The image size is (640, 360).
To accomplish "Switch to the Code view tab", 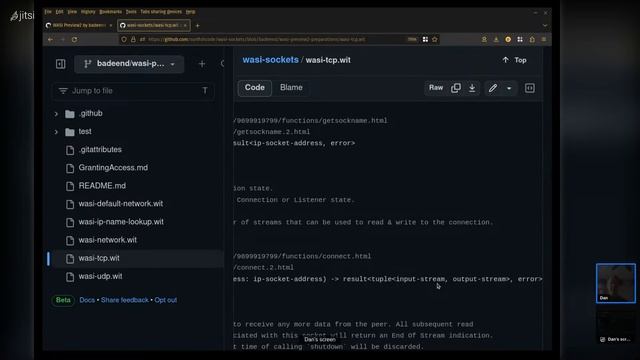I will (255, 88).
